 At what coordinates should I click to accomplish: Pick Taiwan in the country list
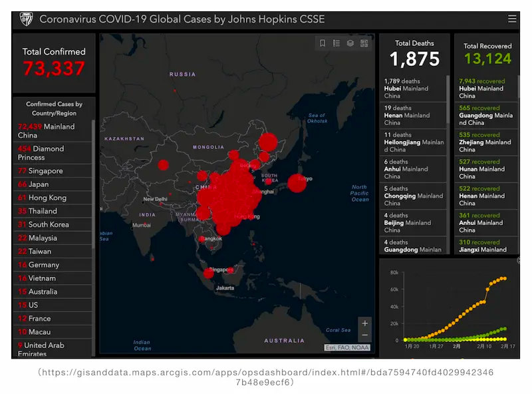(53, 252)
